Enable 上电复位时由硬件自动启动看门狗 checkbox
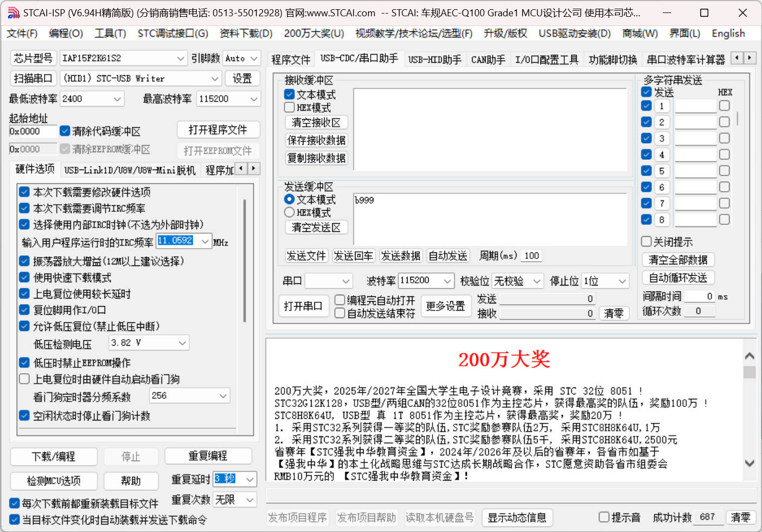This screenshot has width=762, height=532. click(24, 379)
